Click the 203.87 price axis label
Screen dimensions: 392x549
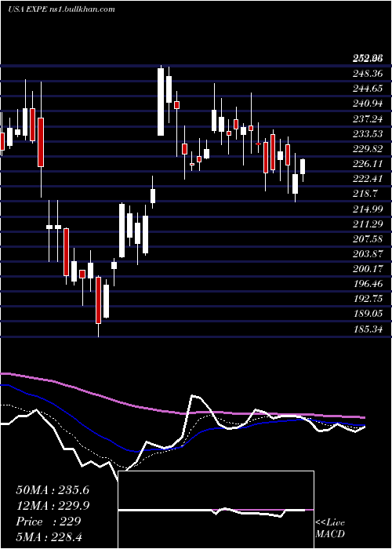coord(367,254)
